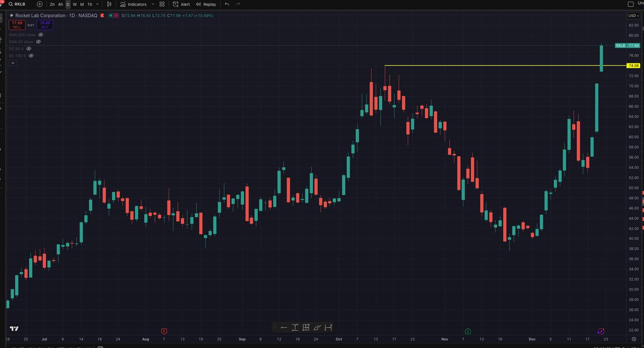Toggle EMA 50 close visibility eye

[39, 41]
